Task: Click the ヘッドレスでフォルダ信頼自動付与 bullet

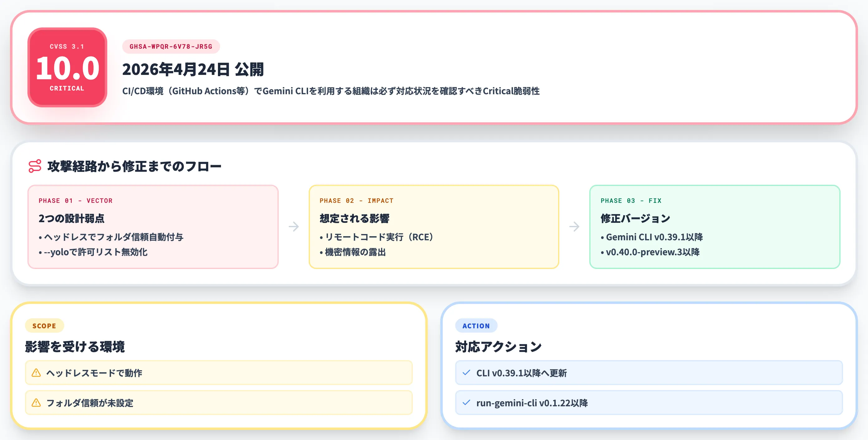Action: coord(111,237)
